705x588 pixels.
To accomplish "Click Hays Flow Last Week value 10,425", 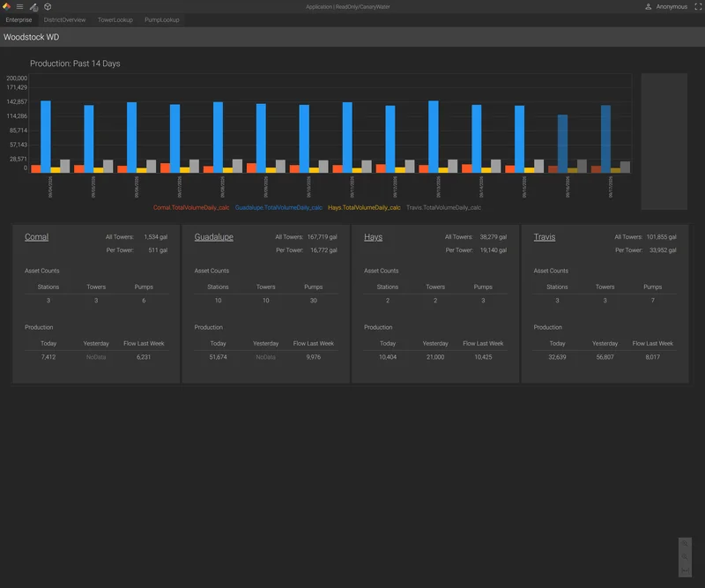I will (483, 357).
